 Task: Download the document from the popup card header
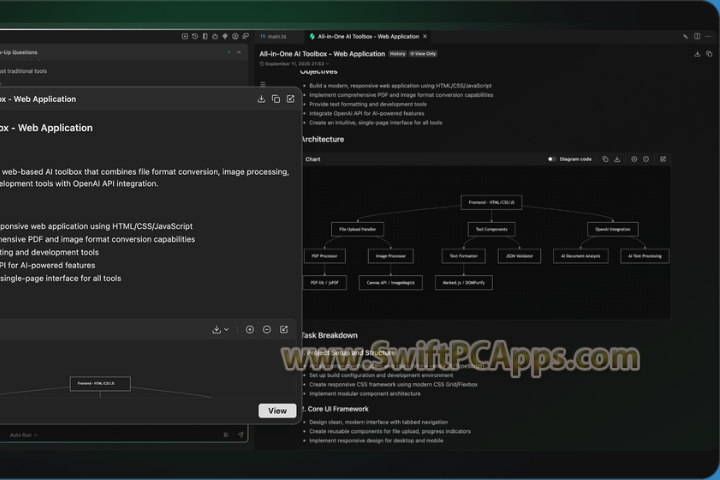click(x=261, y=99)
